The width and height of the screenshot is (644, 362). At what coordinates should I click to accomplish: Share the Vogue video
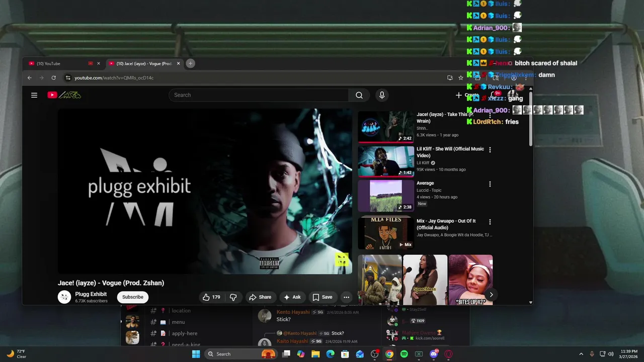pyautogui.click(x=260, y=297)
